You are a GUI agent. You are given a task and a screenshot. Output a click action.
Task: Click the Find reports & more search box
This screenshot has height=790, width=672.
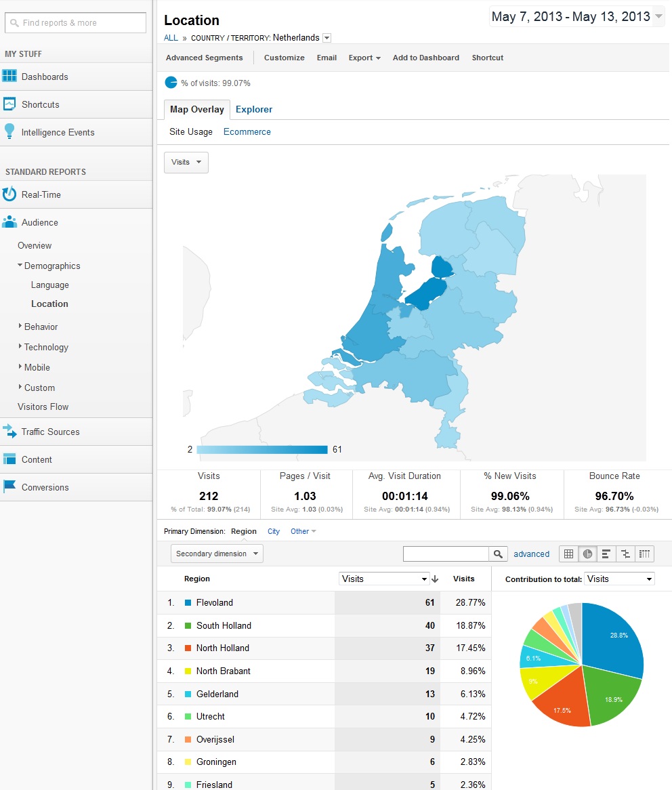(76, 23)
